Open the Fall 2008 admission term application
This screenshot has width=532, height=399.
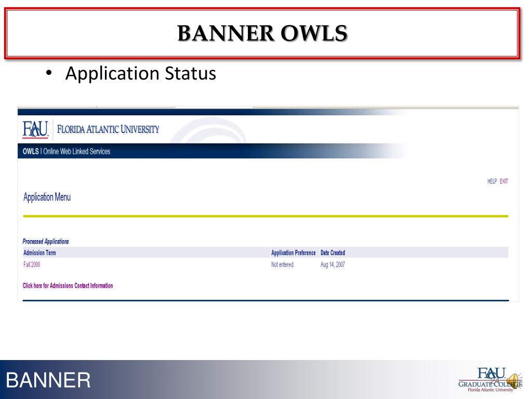tap(32, 264)
